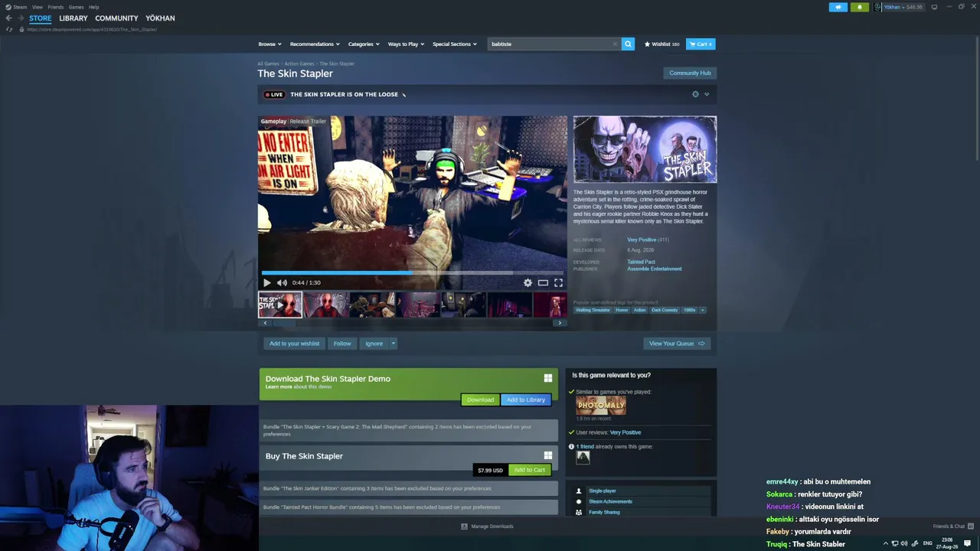Screen dimensions: 980x551
Task: Open the Walking Simulator tag
Action: 593,310
